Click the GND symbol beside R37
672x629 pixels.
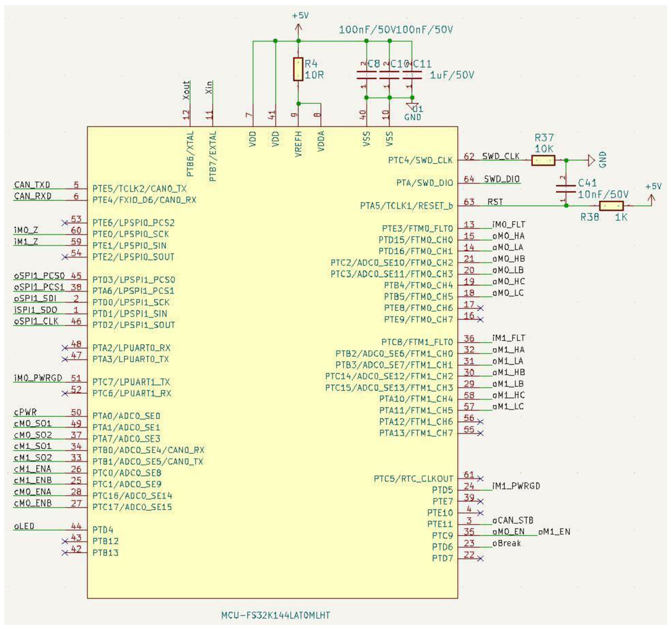click(x=592, y=160)
